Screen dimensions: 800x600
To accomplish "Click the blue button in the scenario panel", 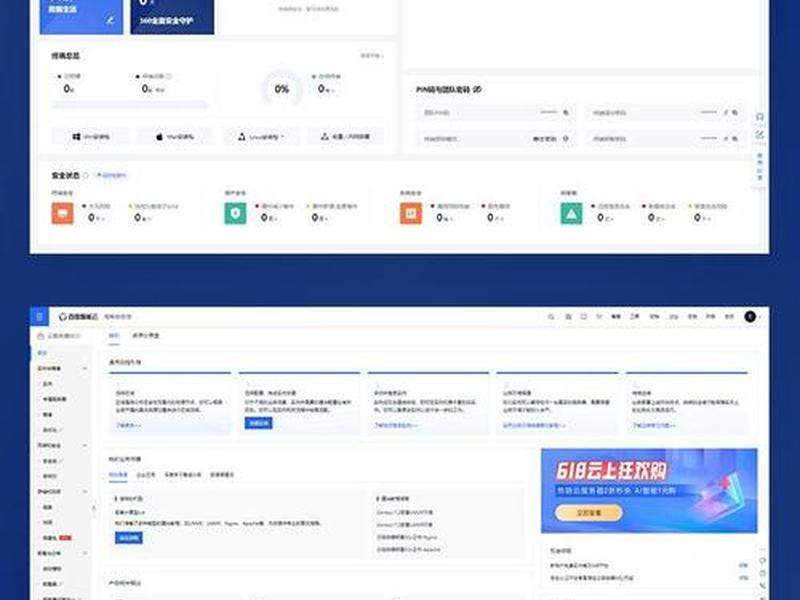I will [x=129, y=538].
